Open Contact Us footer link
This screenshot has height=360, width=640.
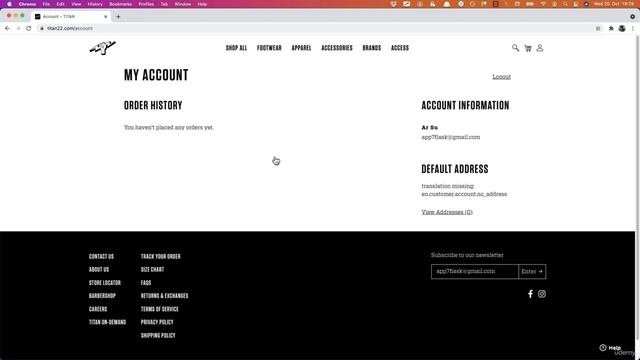click(x=101, y=256)
